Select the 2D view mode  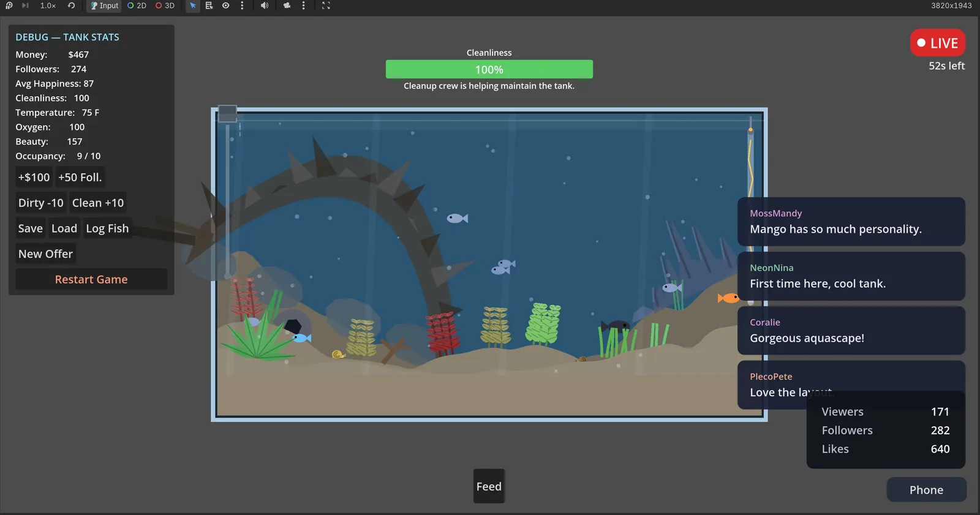pyautogui.click(x=137, y=6)
